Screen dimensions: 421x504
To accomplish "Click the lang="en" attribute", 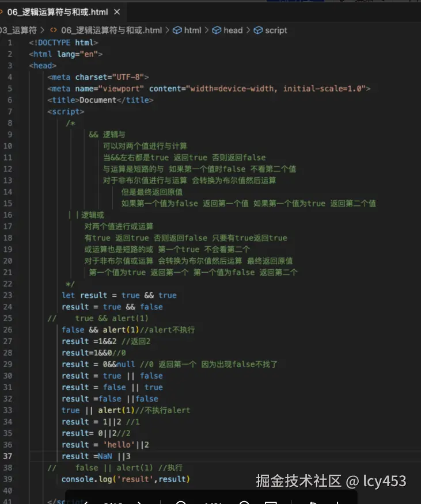I will click(x=77, y=54).
